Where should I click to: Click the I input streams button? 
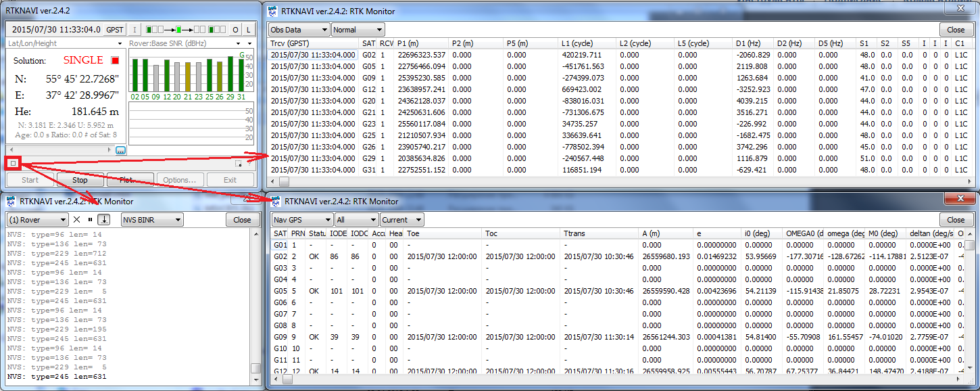coord(134,30)
